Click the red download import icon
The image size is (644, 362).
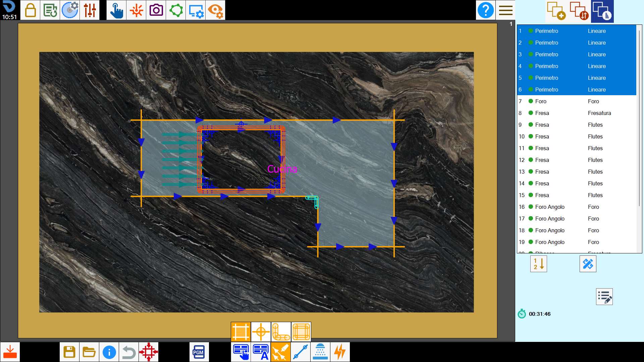coord(10,352)
